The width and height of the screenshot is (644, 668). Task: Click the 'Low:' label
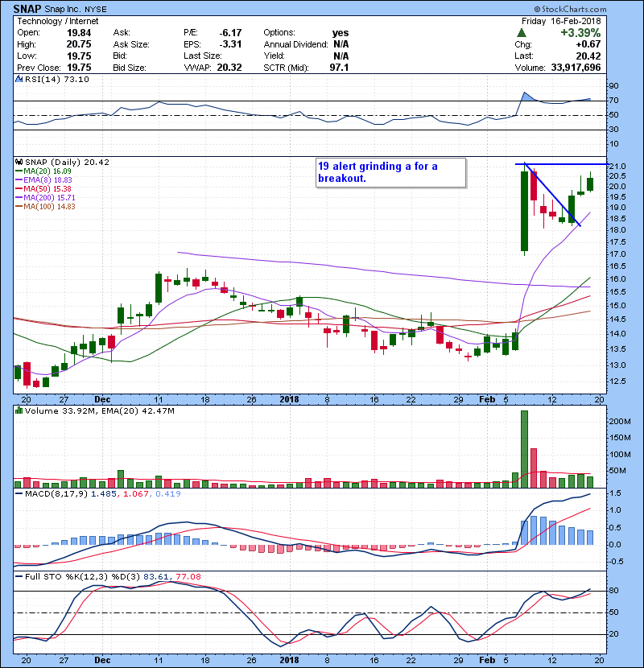tap(27, 56)
